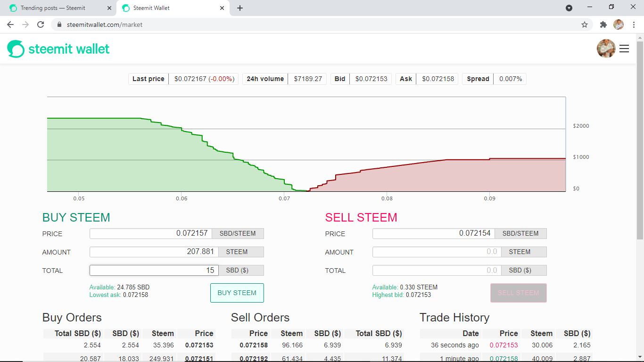The width and height of the screenshot is (644, 362).
Task: Click the SELL STEEM section heading
Action: 361,217
